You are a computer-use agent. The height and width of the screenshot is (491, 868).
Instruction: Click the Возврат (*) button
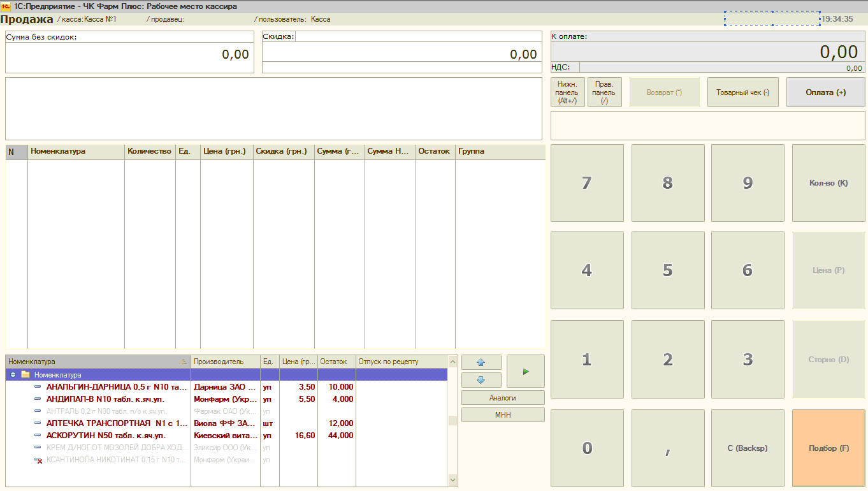[664, 92]
